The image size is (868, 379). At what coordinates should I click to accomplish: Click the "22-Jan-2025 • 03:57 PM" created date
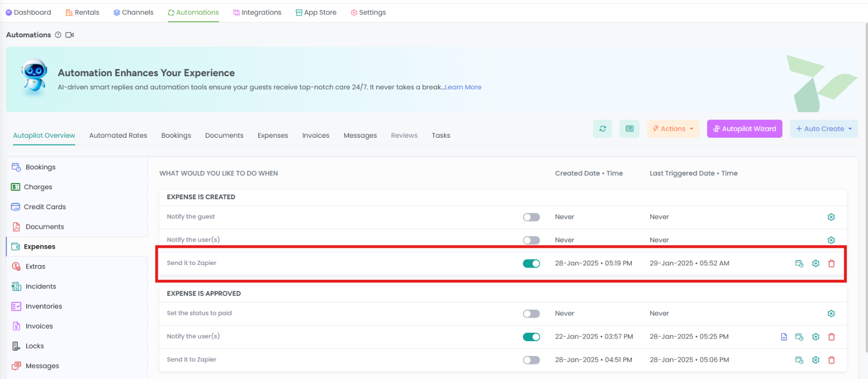pos(594,337)
